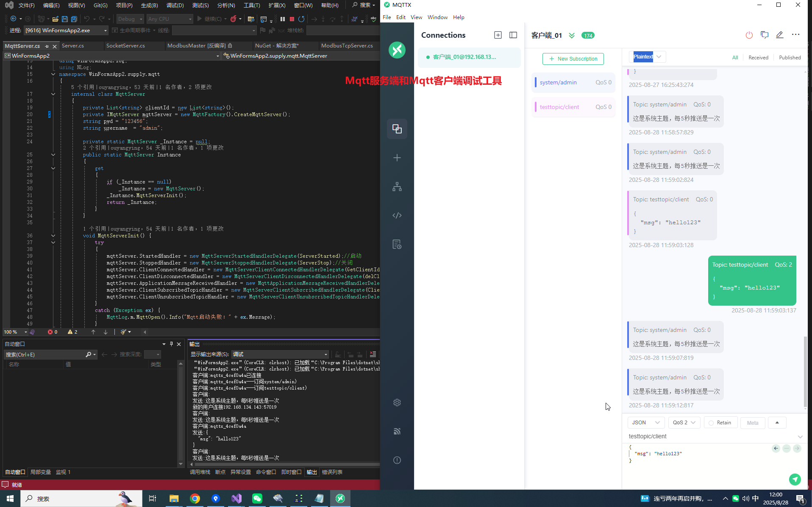
Task: Open Connections view in MQTTX sidebar
Action: [397, 129]
